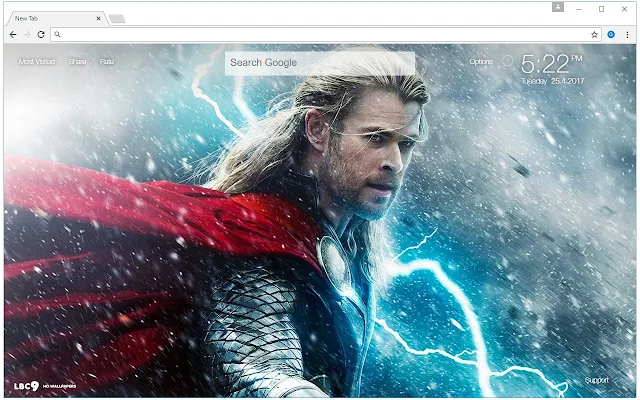Click the Search Google box
The height and width of the screenshot is (400, 640).
tap(320, 63)
